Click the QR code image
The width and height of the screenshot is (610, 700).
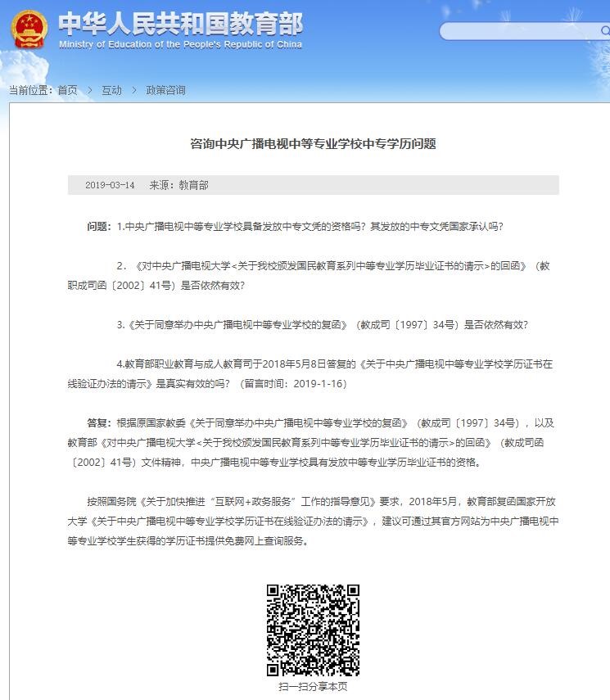pyautogui.click(x=313, y=630)
